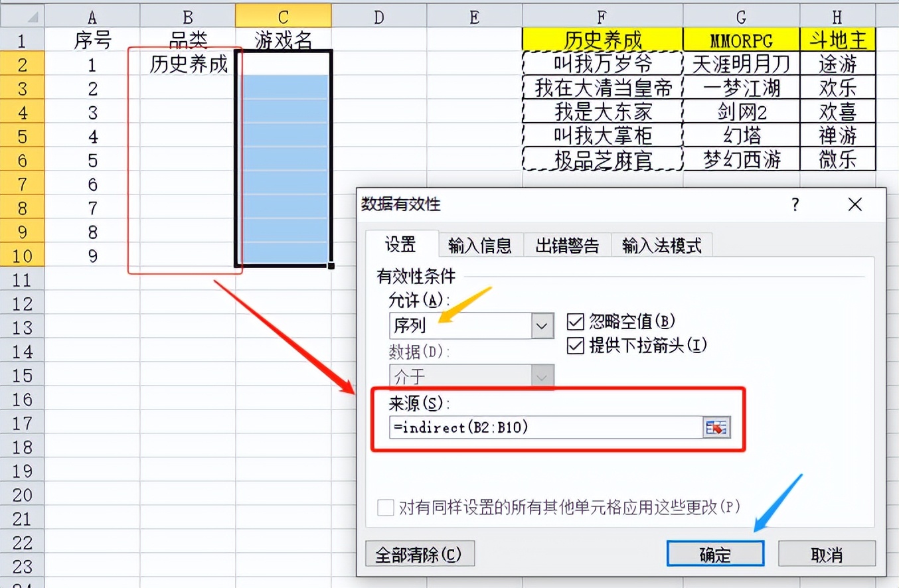This screenshot has width=899, height=588.
Task: Toggle the 提供下拉箭头 checkbox
Action: (575, 346)
